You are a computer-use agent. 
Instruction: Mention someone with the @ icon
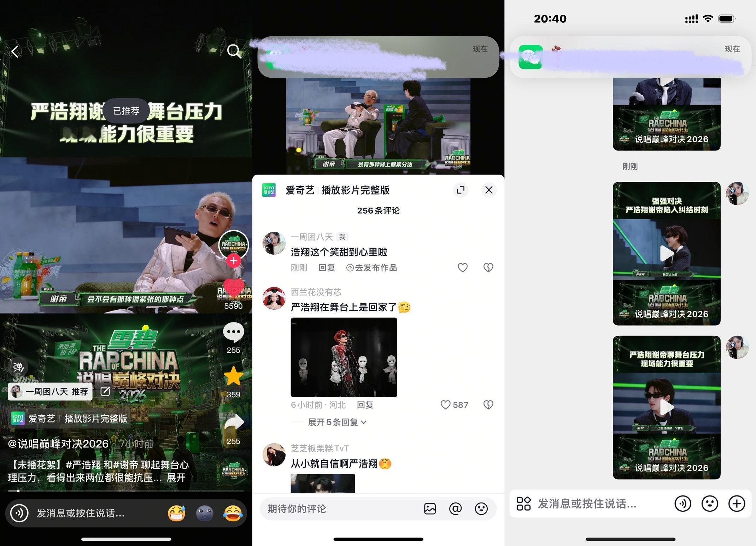[x=455, y=509]
